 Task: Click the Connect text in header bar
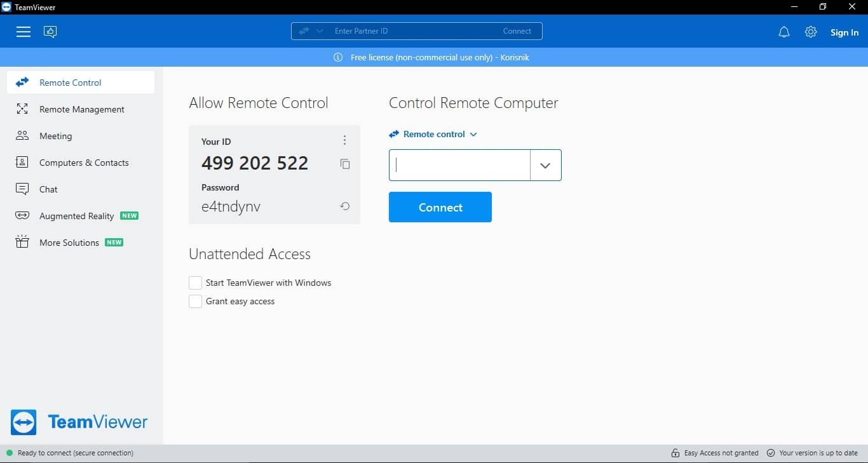(517, 31)
